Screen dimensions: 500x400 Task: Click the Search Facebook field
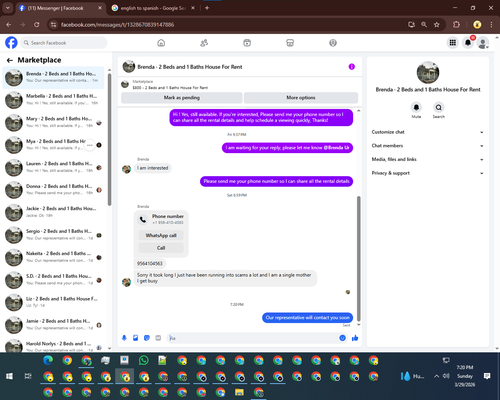[x=64, y=43]
